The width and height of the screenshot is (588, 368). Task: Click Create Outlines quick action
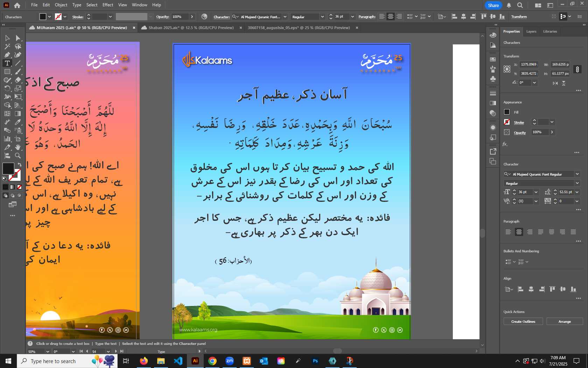tap(523, 321)
